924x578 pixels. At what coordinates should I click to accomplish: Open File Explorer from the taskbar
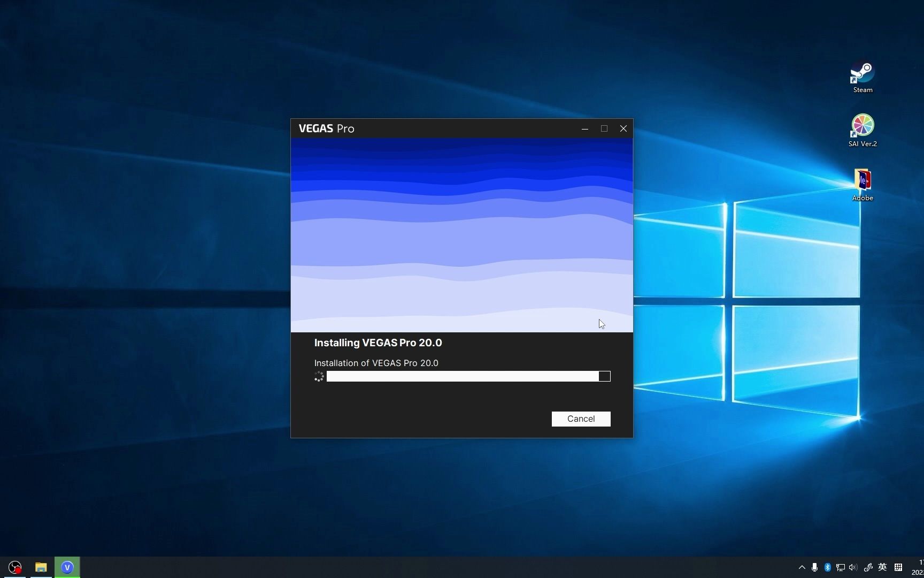coord(41,567)
